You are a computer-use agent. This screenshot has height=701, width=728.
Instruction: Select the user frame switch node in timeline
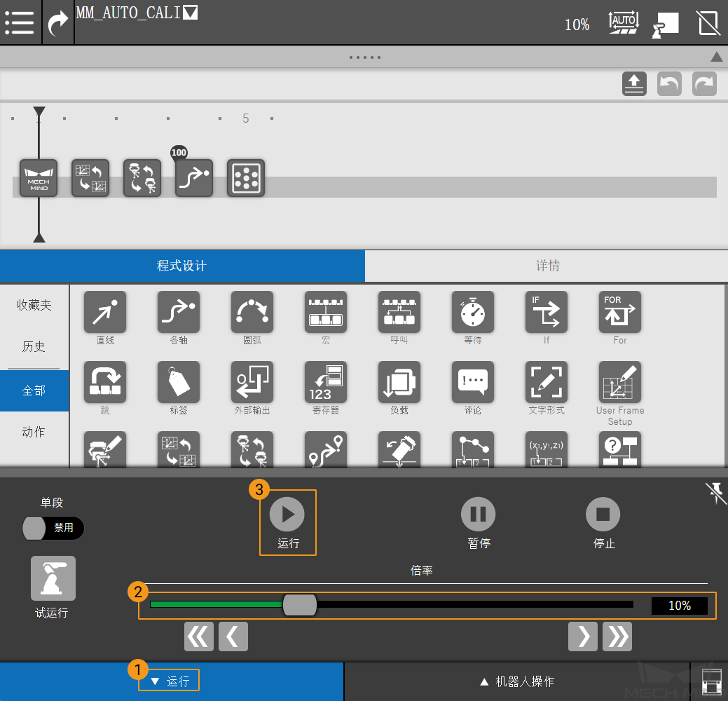[90, 178]
